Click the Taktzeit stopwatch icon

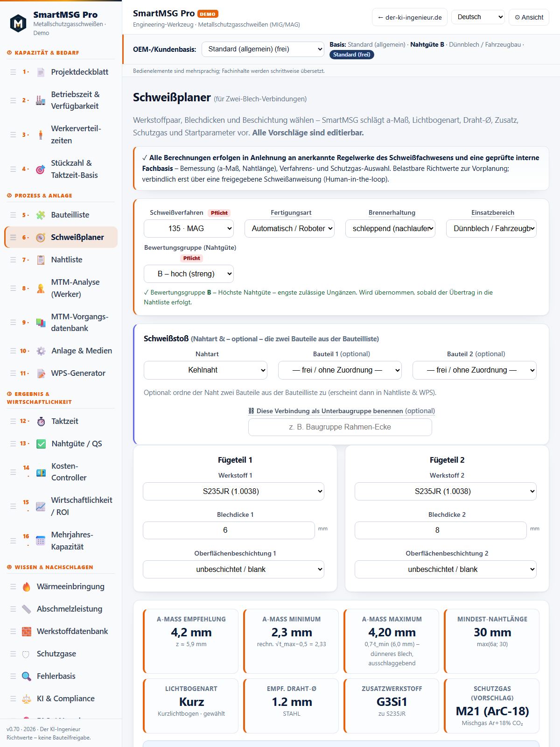(x=41, y=421)
